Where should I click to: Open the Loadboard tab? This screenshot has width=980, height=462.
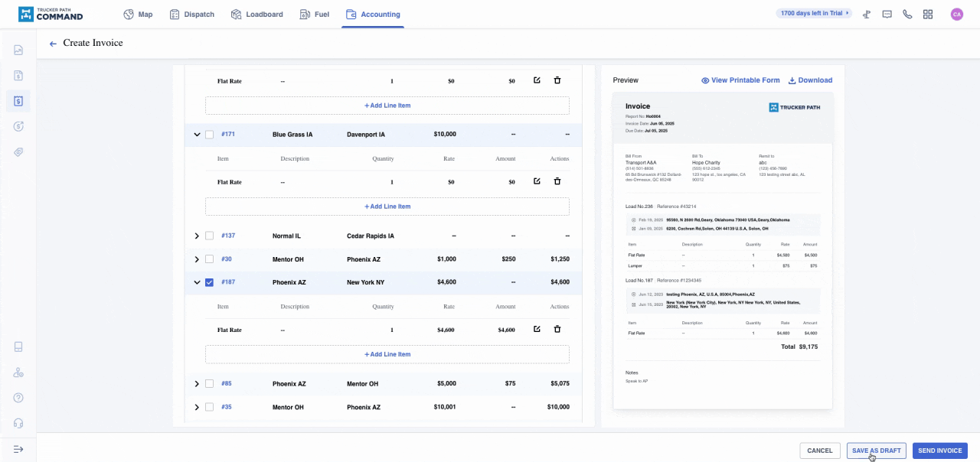tap(256, 15)
